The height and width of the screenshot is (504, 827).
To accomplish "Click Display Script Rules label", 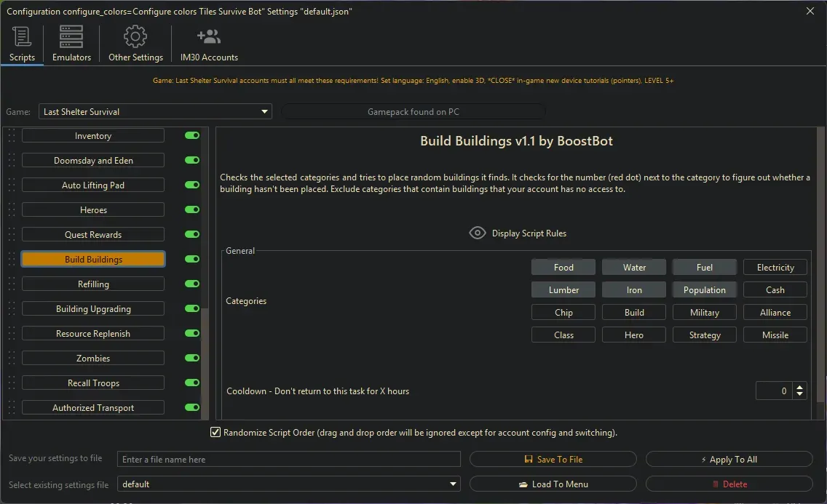I will tap(529, 233).
